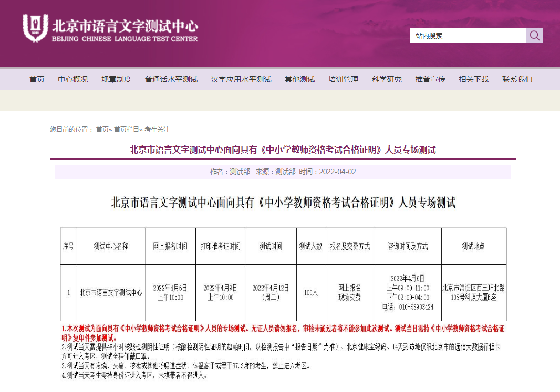Go to 普通话水平测试 in navigation bar
The width and height of the screenshot is (560, 392).
click(x=171, y=79)
